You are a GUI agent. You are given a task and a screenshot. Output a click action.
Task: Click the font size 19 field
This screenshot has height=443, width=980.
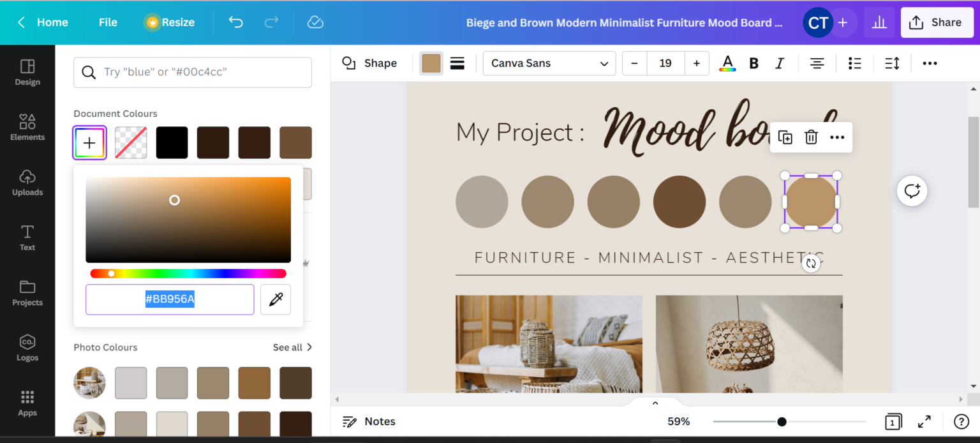[x=665, y=63]
